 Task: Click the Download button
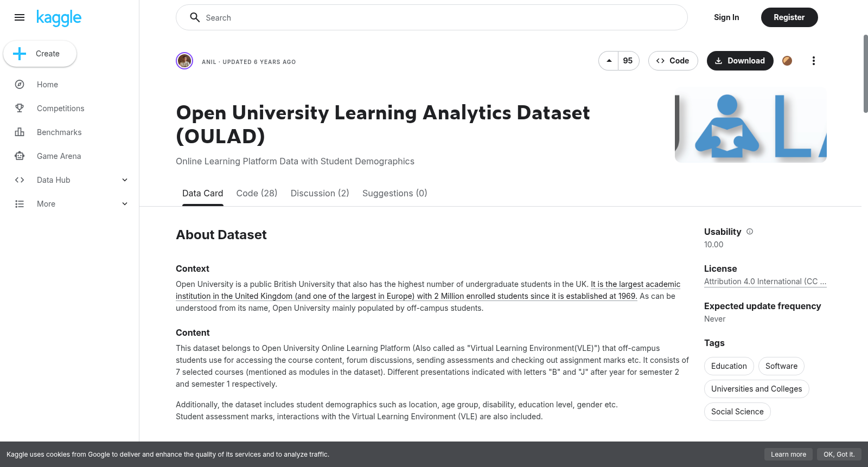[x=740, y=61]
